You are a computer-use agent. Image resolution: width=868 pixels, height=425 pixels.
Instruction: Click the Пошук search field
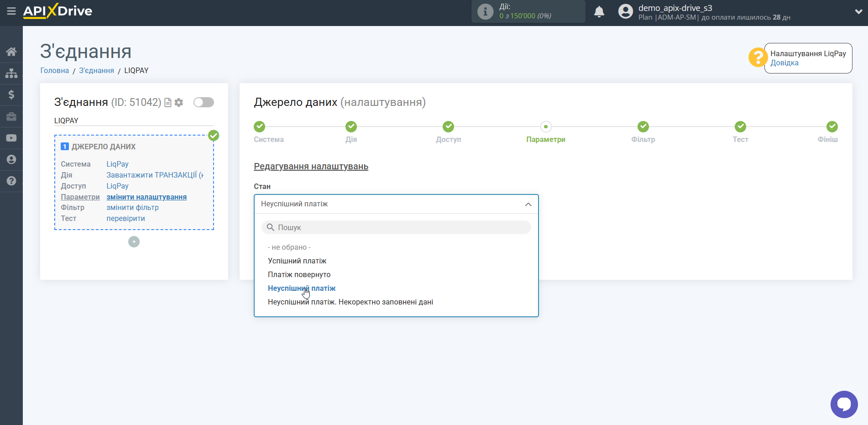[396, 227]
